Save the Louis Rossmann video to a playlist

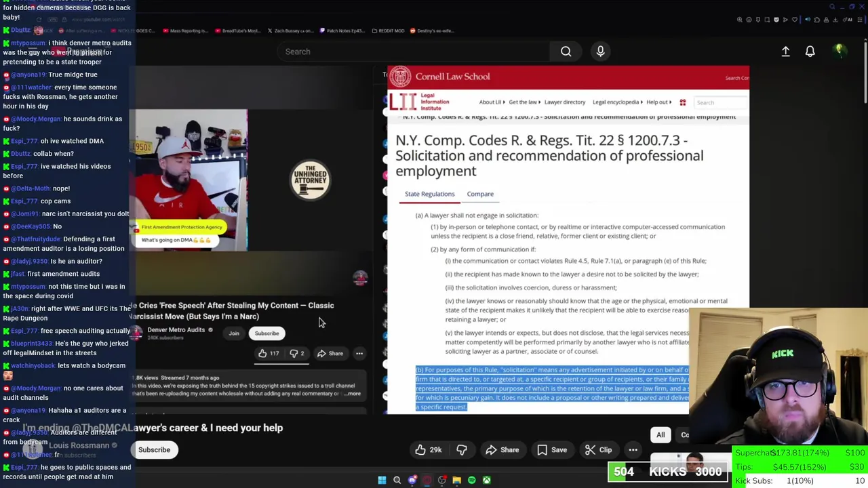point(552,450)
